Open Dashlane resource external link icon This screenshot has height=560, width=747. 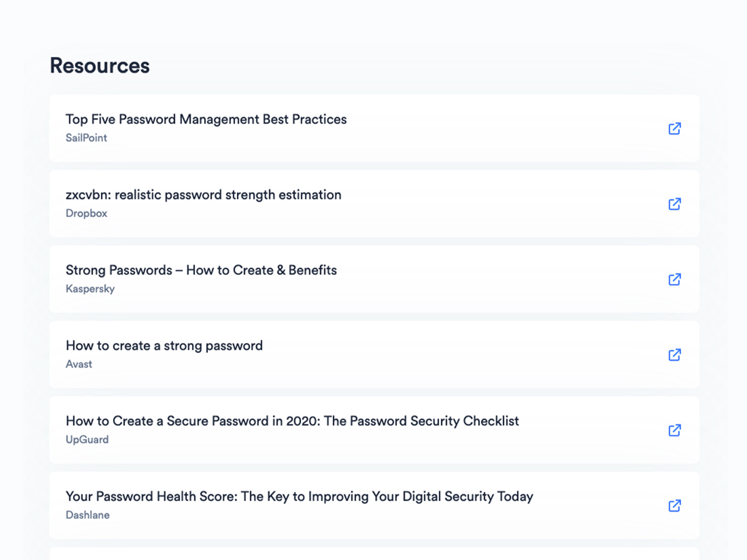[x=675, y=505]
